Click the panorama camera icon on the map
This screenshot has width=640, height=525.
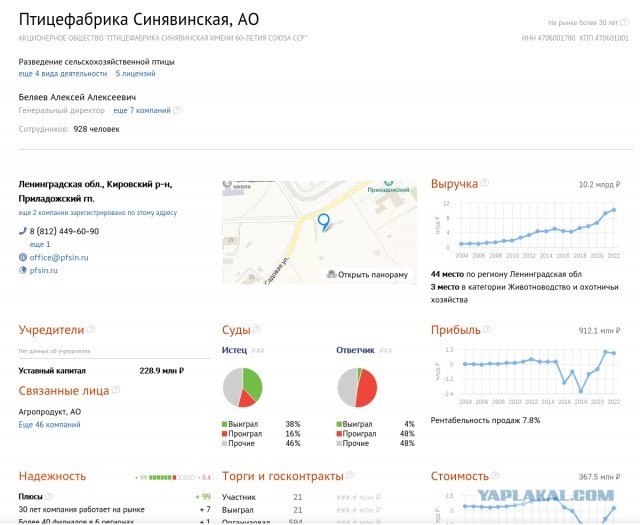pos(331,274)
